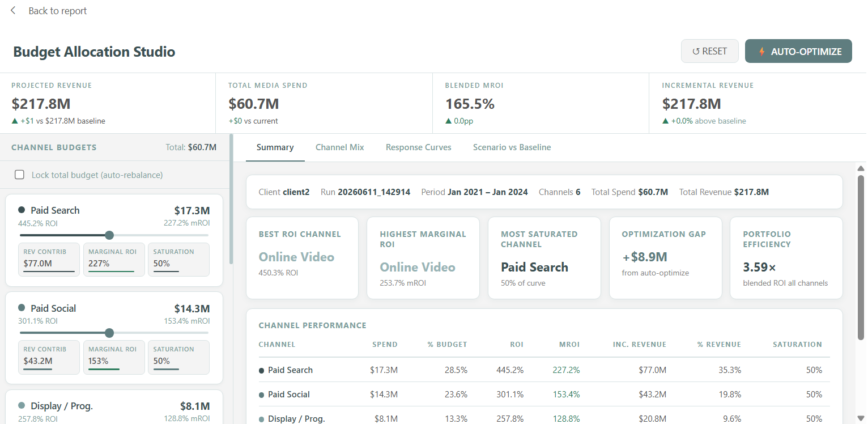Click the $8.1M Display / Prog. budget amount
868x424 pixels.
(195, 406)
